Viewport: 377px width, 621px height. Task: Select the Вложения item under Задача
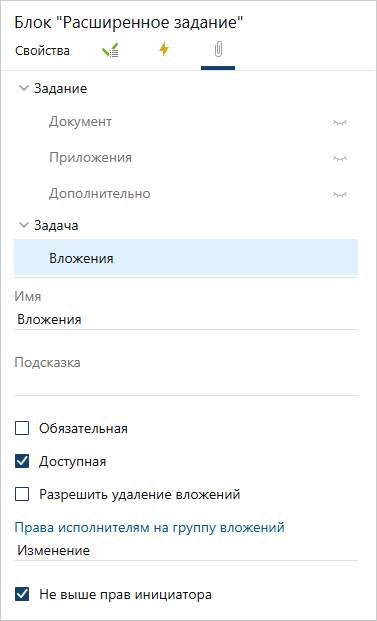[186, 259]
